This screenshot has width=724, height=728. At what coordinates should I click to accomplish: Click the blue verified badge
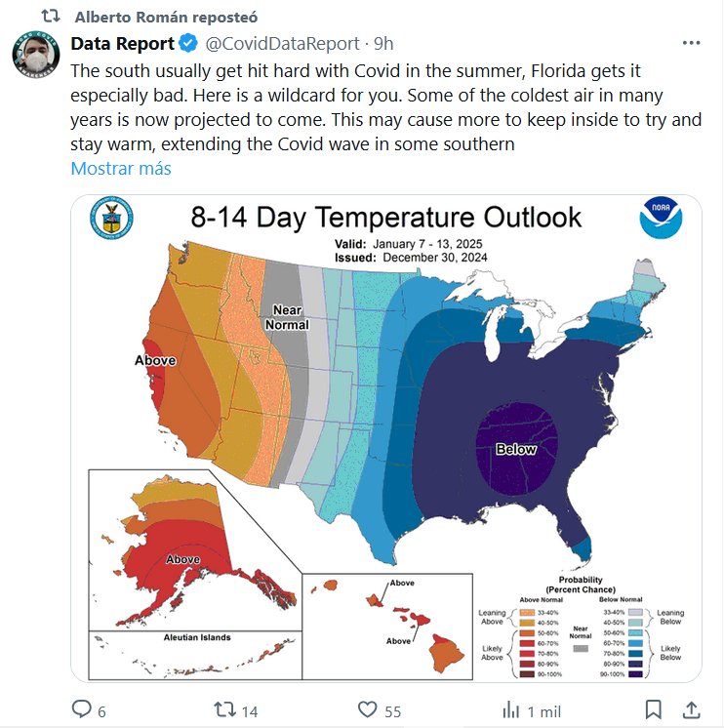pos(189,44)
